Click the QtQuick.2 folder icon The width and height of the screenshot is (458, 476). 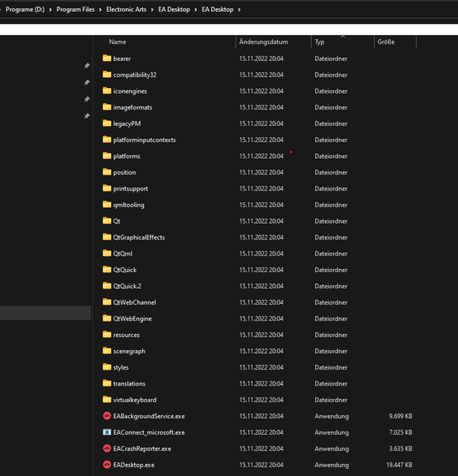point(106,286)
